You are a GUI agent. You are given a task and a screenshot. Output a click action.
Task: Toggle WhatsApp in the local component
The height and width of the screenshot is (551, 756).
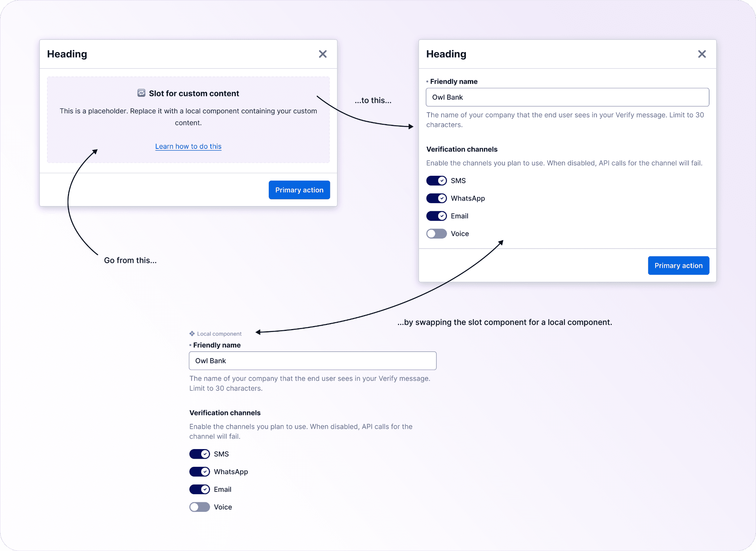click(199, 472)
